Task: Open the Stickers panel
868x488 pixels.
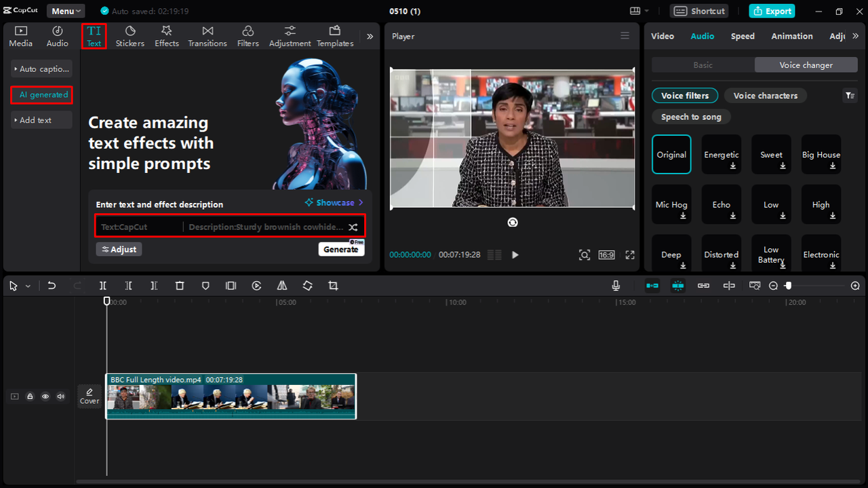Action: [x=130, y=36]
